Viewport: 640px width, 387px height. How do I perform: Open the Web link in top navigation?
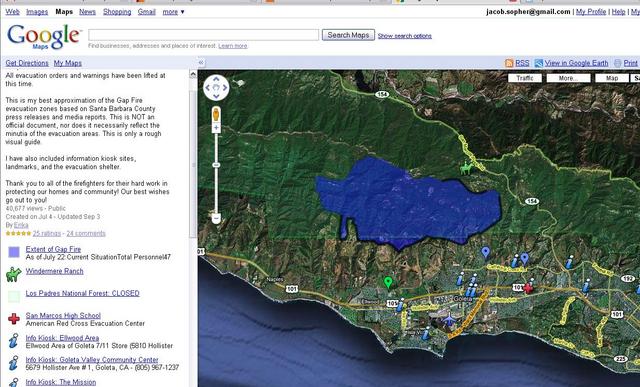click(12, 12)
